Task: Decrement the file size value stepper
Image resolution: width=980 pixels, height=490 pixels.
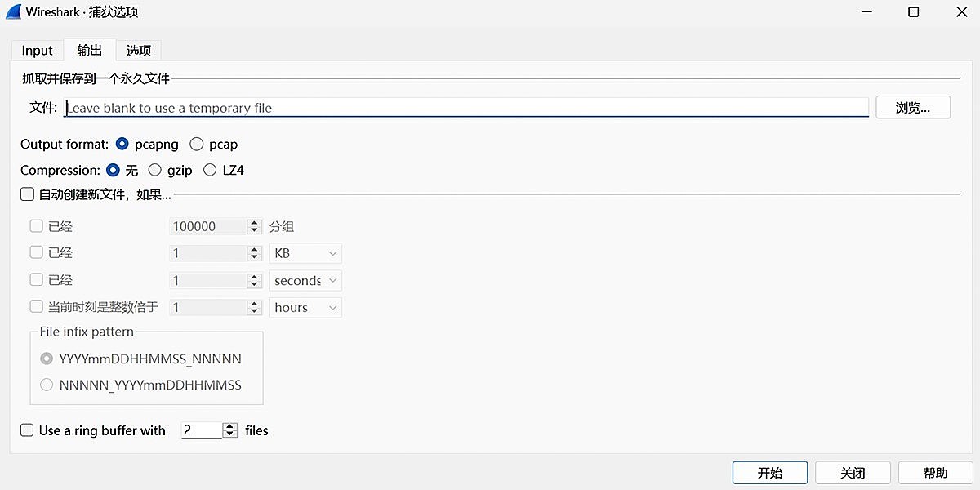Action: tap(253, 256)
